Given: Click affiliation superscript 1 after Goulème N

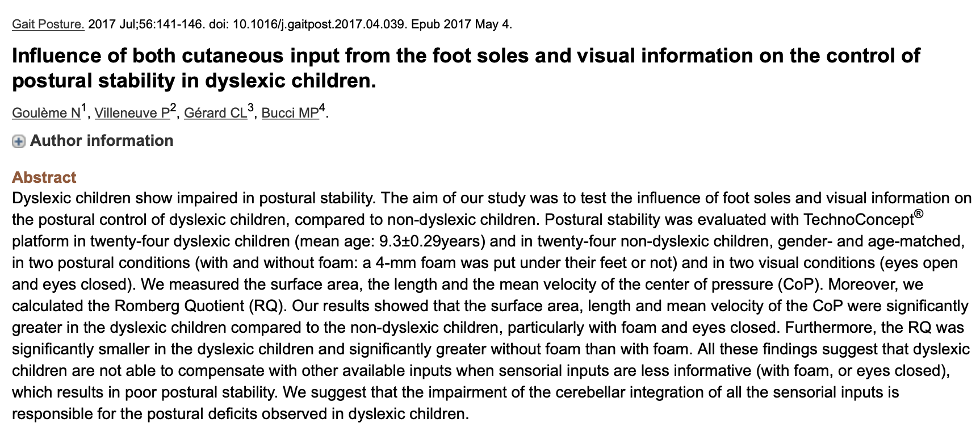Looking at the screenshot, I should (84, 108).
